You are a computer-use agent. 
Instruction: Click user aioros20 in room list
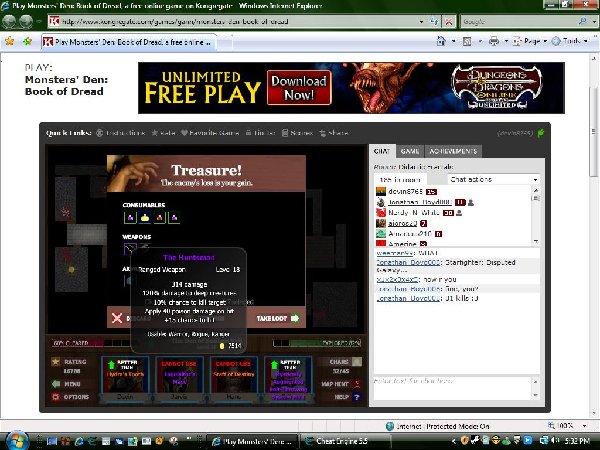[403, 223]
